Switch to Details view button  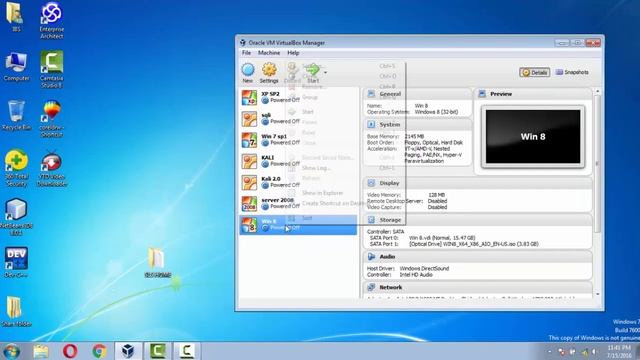[535, 73]
